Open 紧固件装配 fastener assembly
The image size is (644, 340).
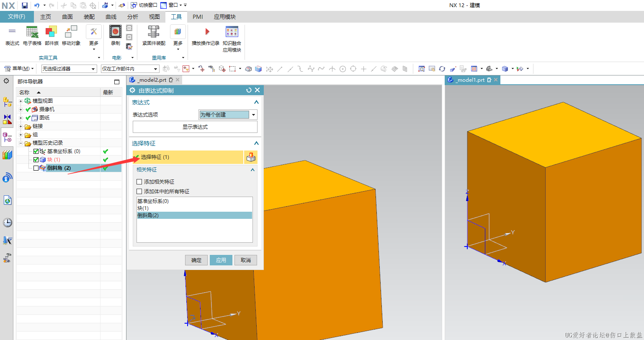pos(154,36)
